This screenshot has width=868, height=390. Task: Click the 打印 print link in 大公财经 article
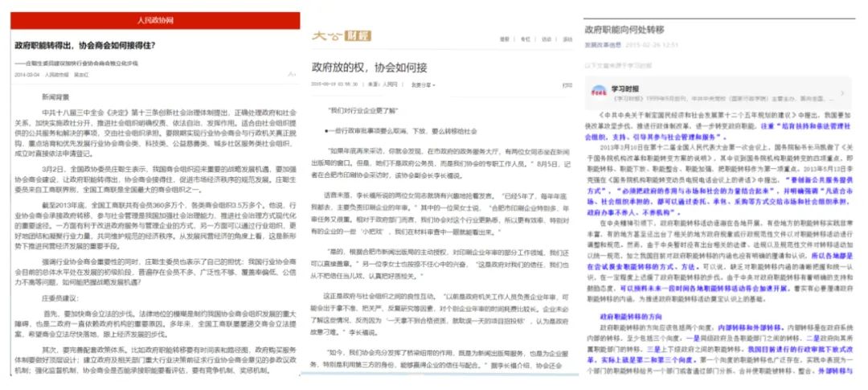pyautogui.click(x=567, y=85)
